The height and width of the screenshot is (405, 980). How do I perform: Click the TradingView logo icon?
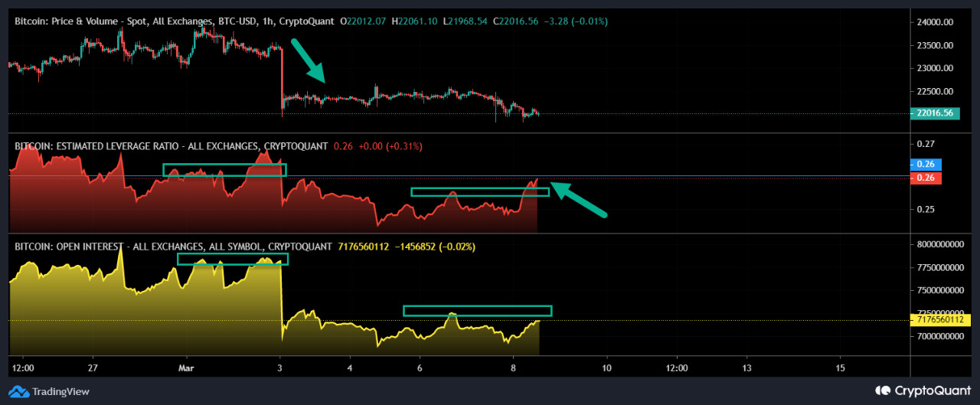pyautogui.click(x=20, y=392)
